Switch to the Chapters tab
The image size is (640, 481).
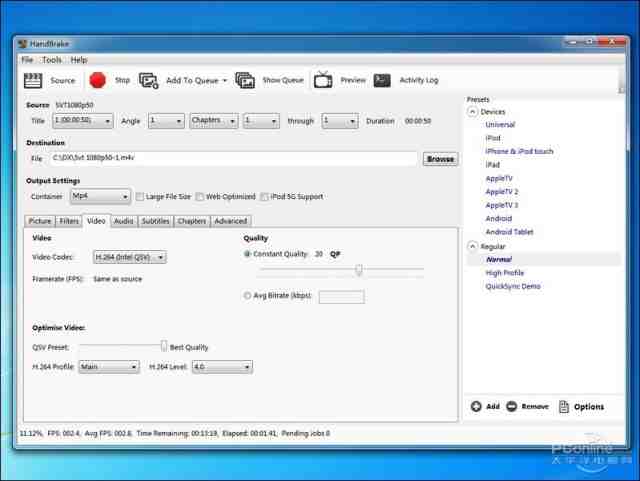coord(192,221)
